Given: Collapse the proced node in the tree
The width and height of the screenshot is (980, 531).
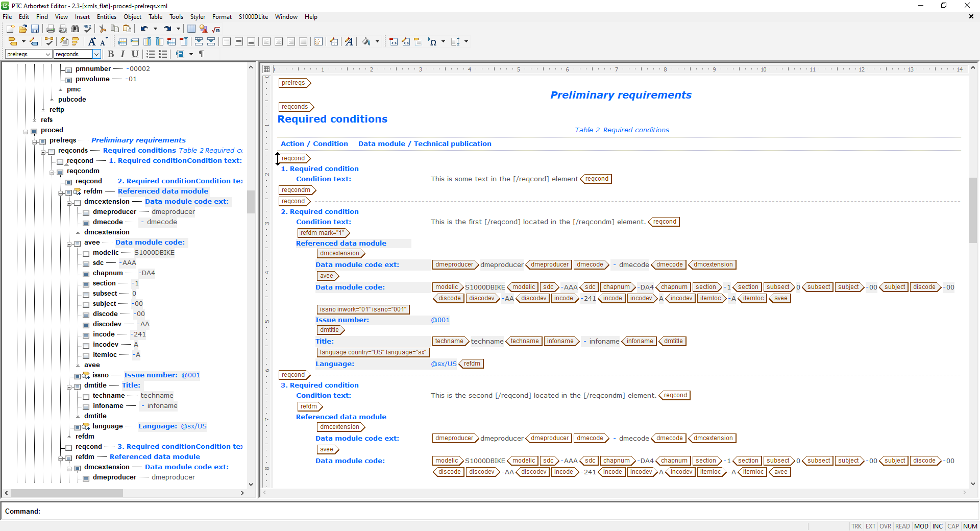Looking at the screenshot, I should [x=26, y=130].
